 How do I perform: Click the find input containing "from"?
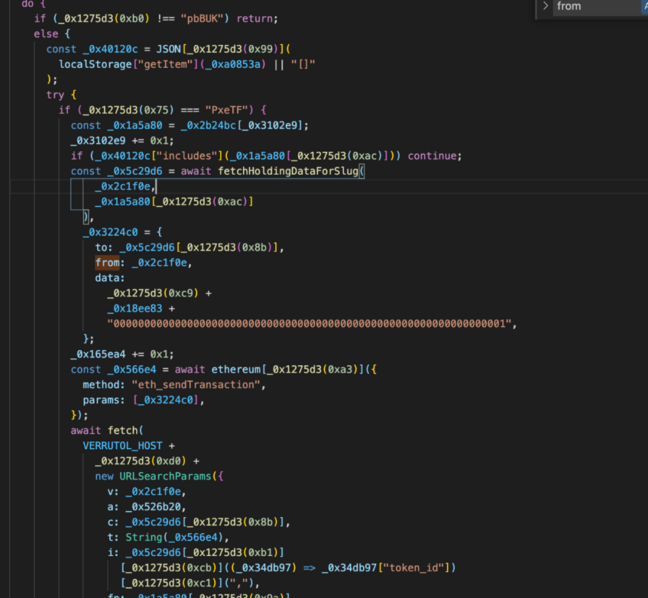tap(596, 7)
